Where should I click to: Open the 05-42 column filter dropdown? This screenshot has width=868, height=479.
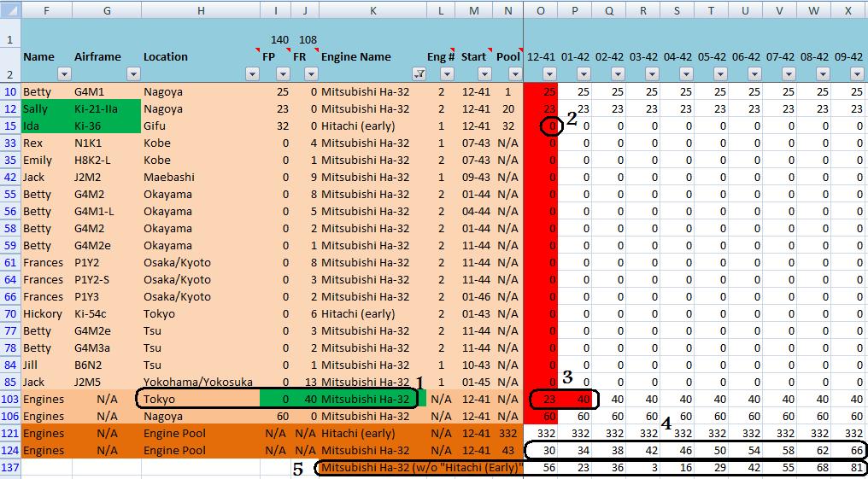tap(721, 74)
